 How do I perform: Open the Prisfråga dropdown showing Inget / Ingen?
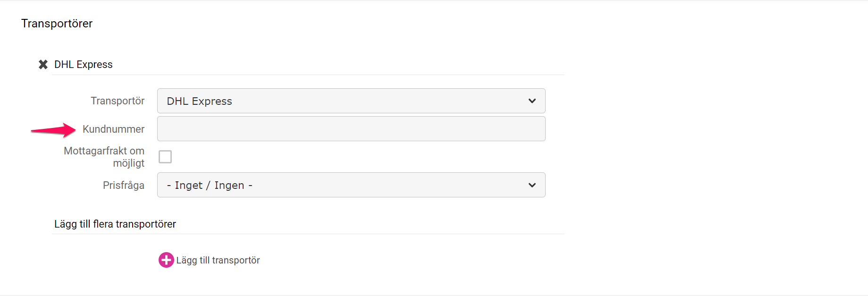pos(351,185)
